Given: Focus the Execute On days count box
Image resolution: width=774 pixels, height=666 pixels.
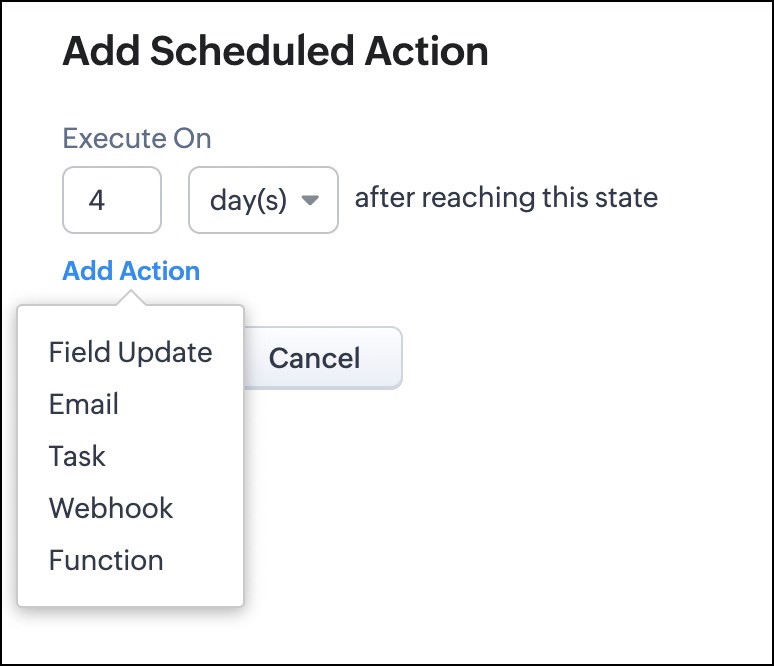Looking at the screenshot, I should point(111,200).
